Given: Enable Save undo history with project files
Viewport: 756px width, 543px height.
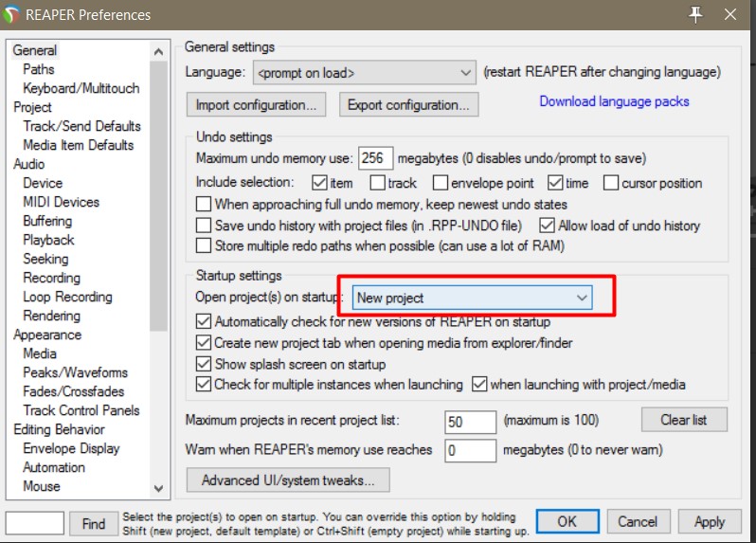Looking at the screenshot, I should coord(204,226).
